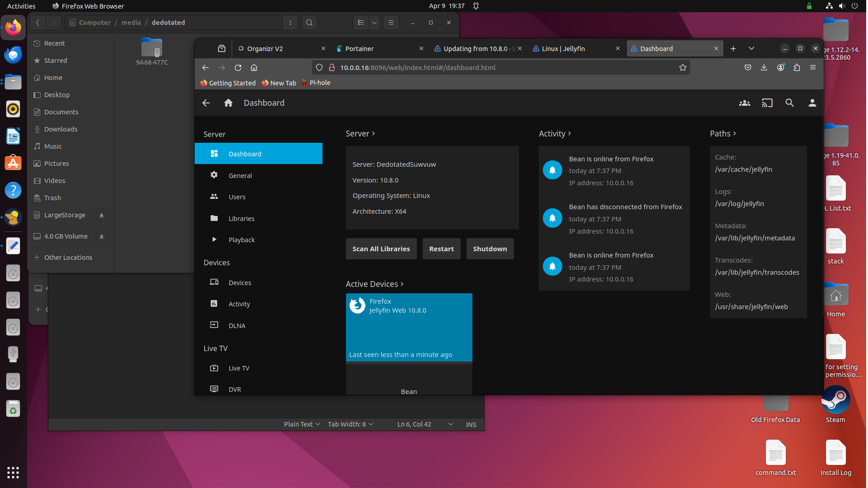Open the user profile icon
The image size is (868, 488).
[x=812, y=103]
